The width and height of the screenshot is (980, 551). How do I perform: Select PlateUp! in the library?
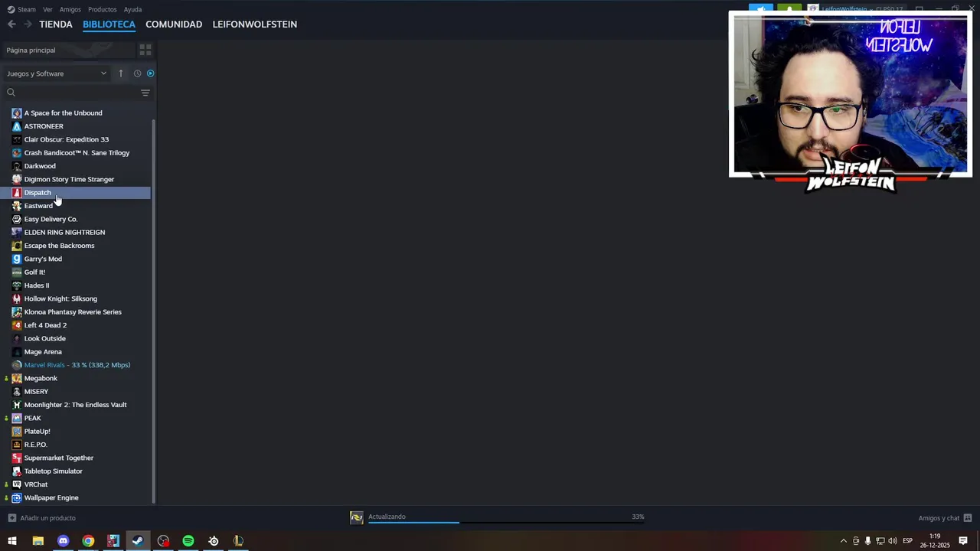(x=37, y=432)
